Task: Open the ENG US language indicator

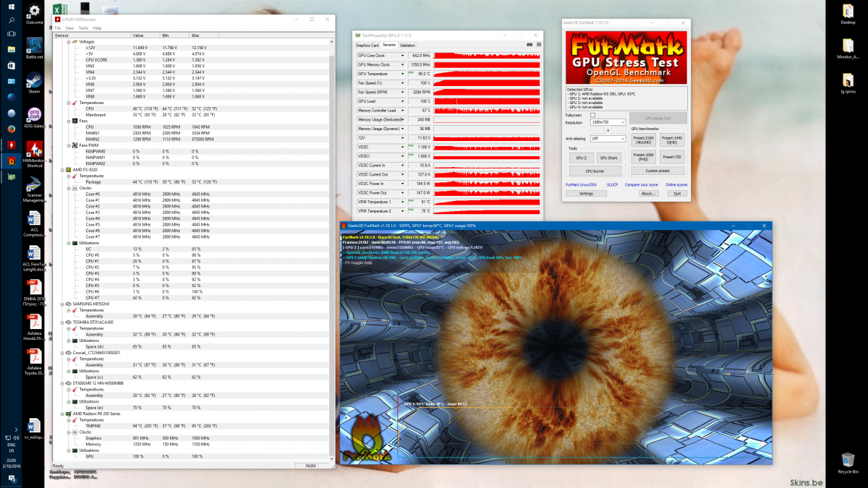Action: (11, 447)
